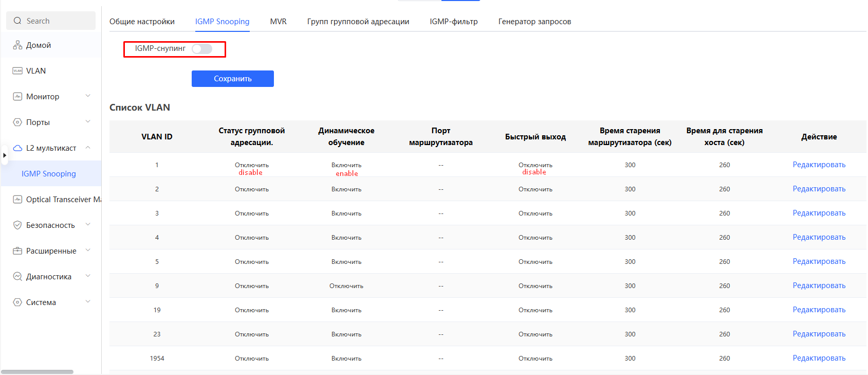Viewport: 868px width, 375px height.
Task: Click the Optical Transceiver sidebar icon
Action: 17,200
